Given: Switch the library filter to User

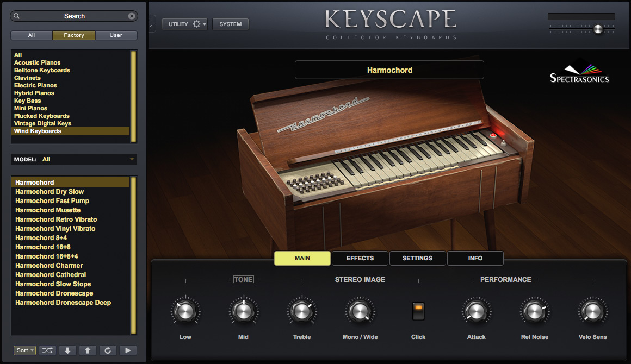Looking at the screenshot, I should pyautogui.click(x=116, y=35).
